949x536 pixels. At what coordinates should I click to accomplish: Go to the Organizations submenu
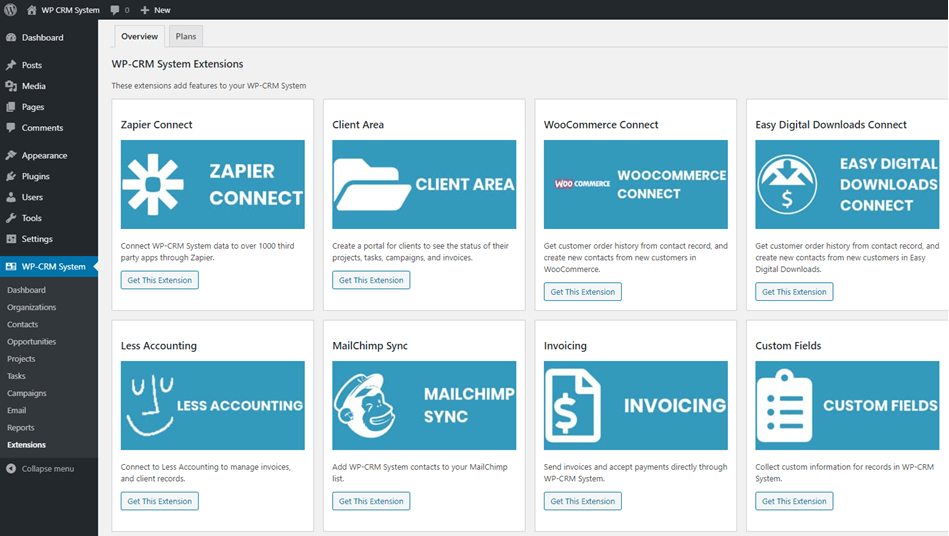(31, 307)
